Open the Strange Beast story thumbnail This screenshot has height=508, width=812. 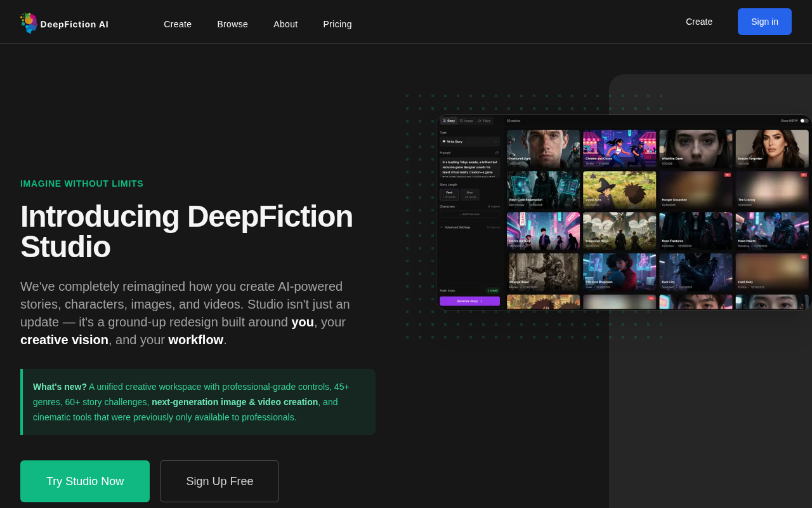[544, 272]
